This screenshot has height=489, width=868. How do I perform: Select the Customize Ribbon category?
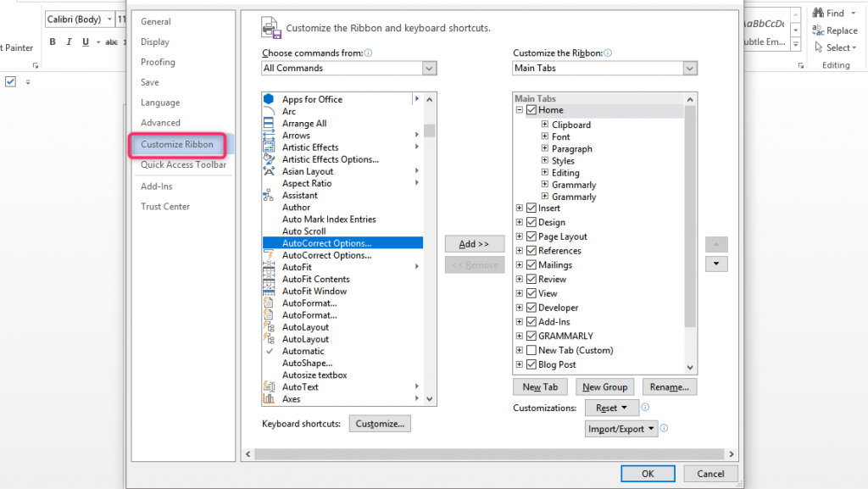[x=177, y=144]
